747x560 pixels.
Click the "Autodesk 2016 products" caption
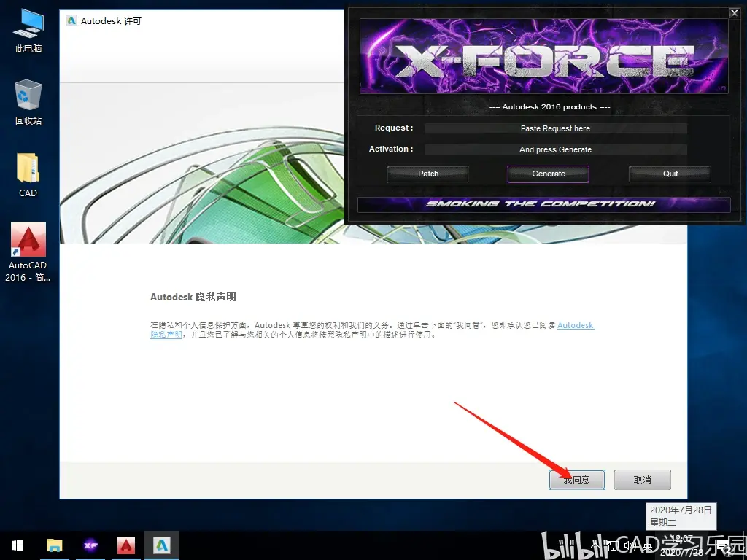[x=549, y=107]
